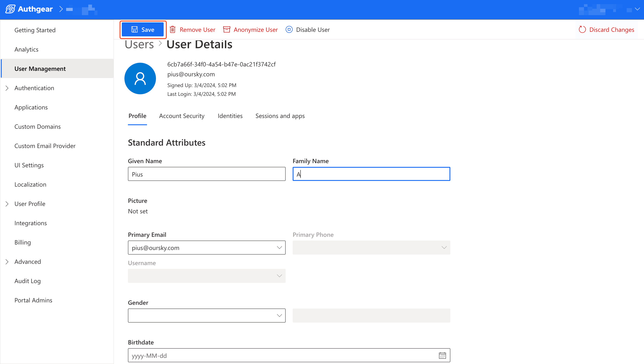Image resolution: width=644 pixels, height=364 pixels.
Task: Click the Discard Changes refresh icon
Action: pyautogui.click(x=582, y=30)
